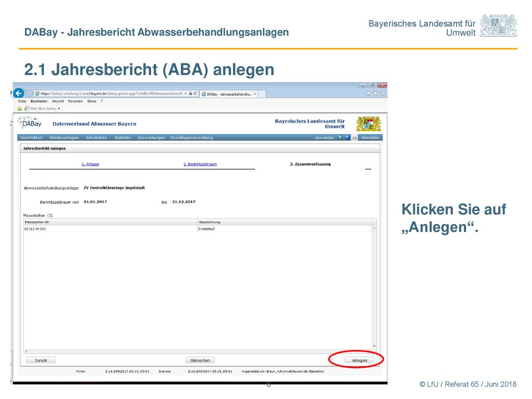This screenshot has width=532, height=399.
Task: Close the DABay browser tab
Action: pyautogui.click(x=255, y=94)
